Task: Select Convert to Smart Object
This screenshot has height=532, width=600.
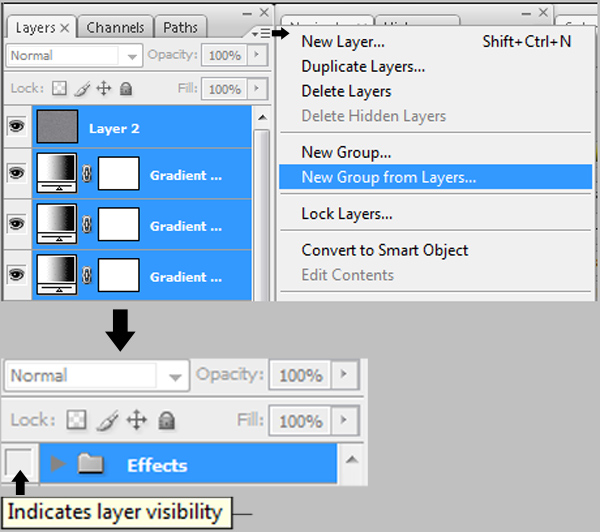Action: (385, 250)
